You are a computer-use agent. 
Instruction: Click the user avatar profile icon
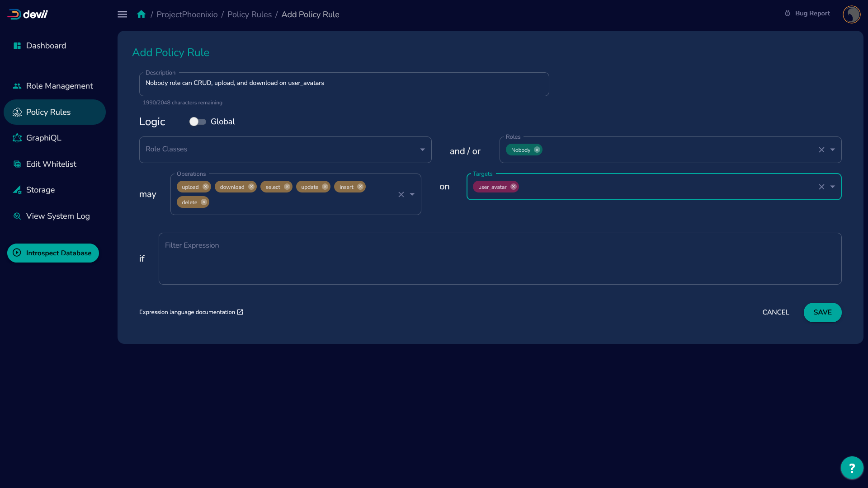coord(851,14)
